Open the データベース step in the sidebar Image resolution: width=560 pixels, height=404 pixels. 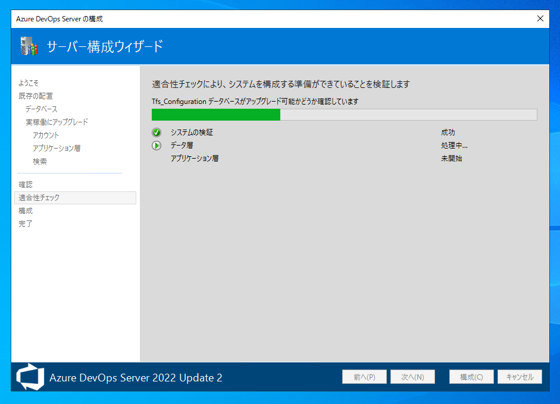41,109
